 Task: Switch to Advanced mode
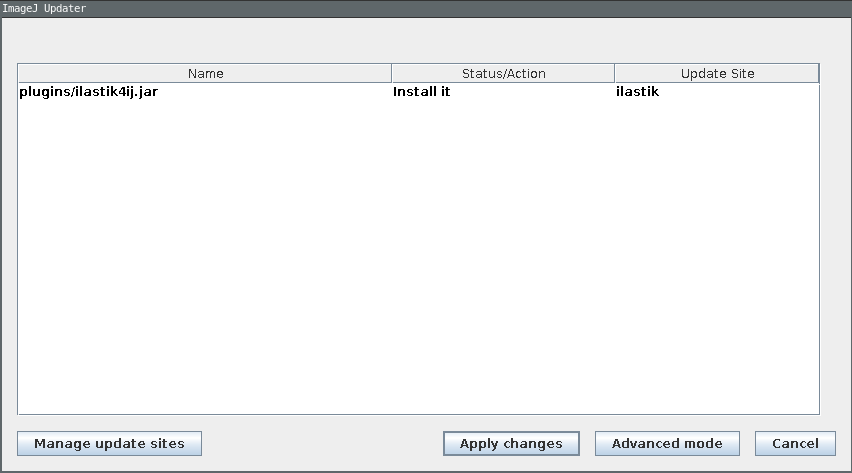coord(667,444)
